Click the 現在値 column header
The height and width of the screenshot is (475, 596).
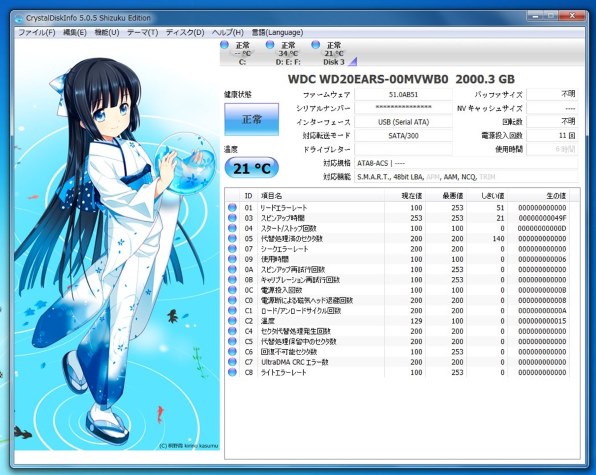pos(405,196)
